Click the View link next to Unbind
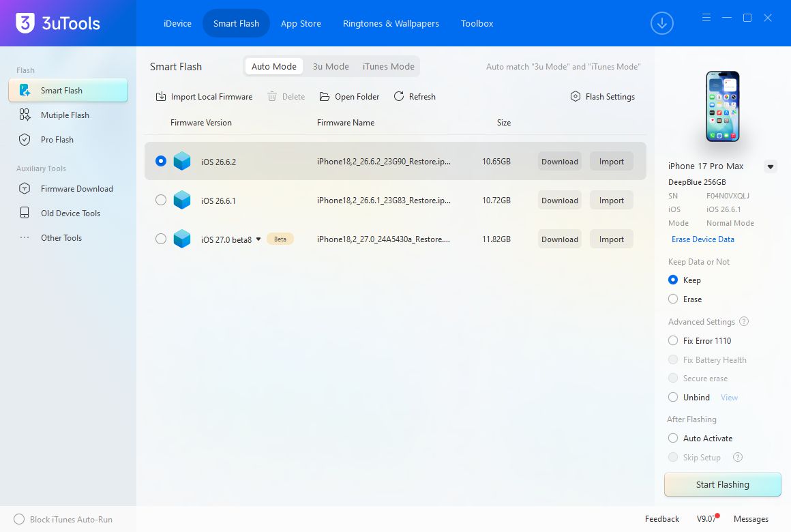Screen dimensions: 791x532 [729, 398]
